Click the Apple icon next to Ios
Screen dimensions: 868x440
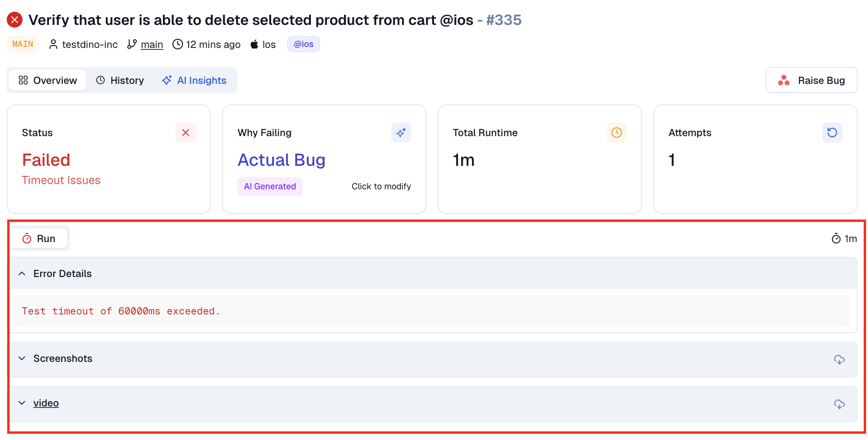click(x=254, y=45)
